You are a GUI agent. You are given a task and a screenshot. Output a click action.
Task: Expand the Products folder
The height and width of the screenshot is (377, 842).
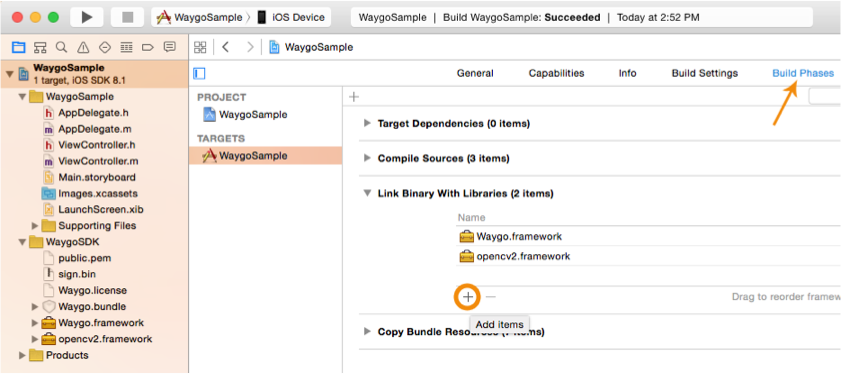(x=22, y=356)
